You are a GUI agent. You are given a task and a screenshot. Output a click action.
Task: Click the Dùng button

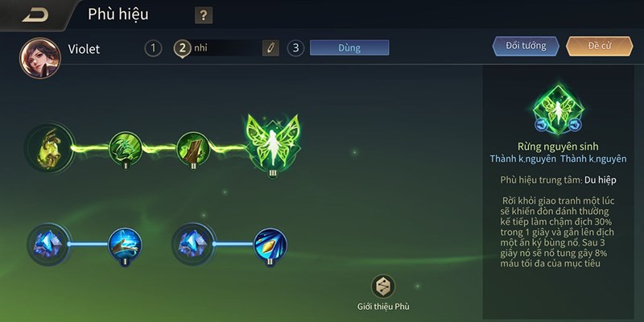(x=349, y=47)
